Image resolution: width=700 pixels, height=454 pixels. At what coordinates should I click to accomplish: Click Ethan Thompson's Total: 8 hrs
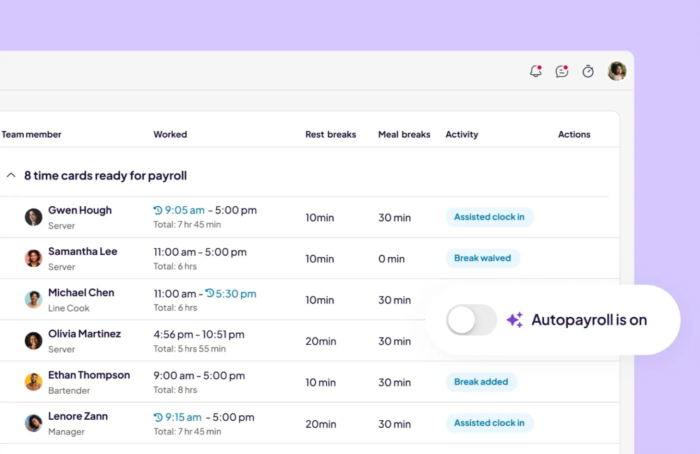(x=175, y=390)
